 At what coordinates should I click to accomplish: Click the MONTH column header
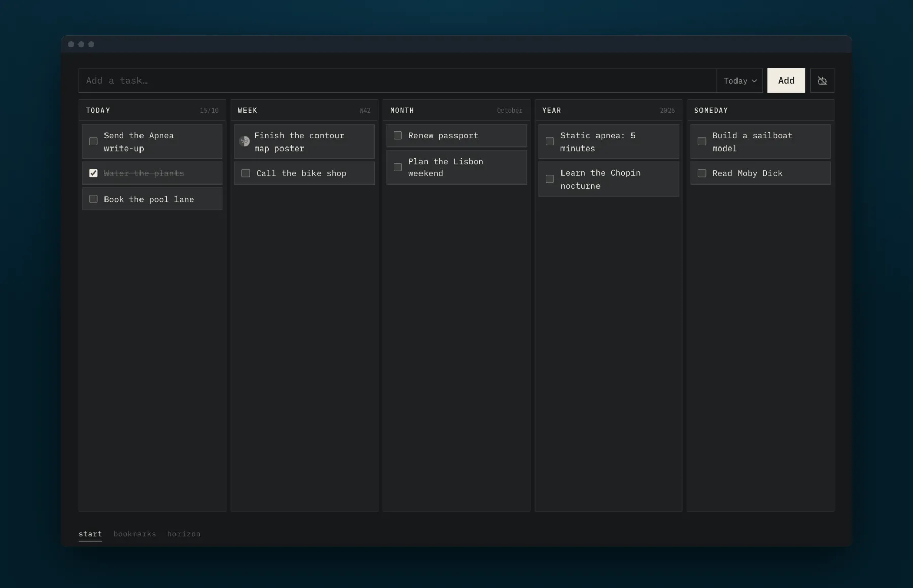pyautogui.click(x=402, y=111)
